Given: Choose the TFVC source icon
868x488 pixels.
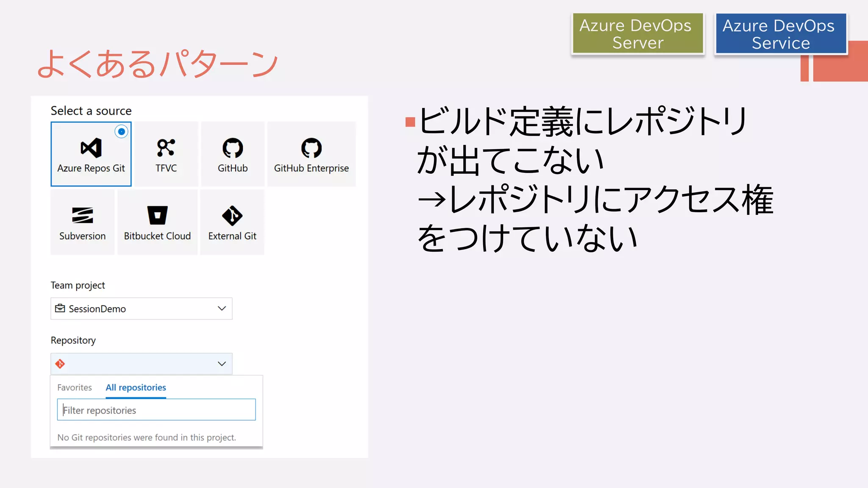Looking at the screenshot, I should [166, 148].
